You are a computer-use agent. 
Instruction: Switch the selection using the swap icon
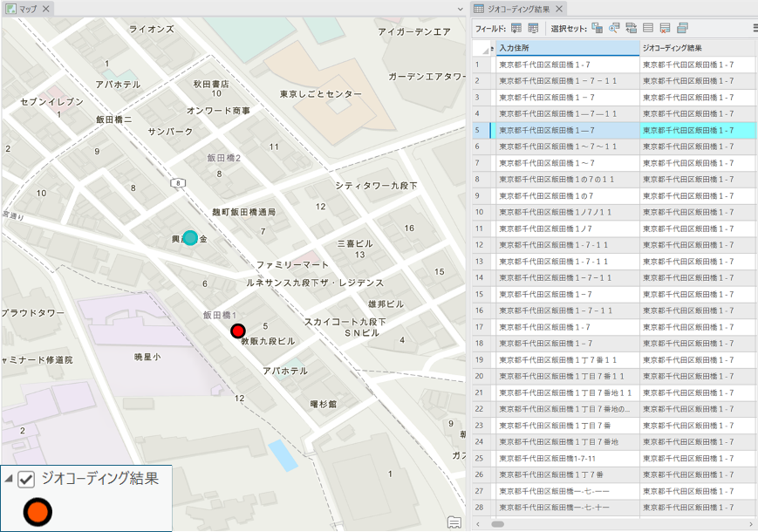[631, 29]
